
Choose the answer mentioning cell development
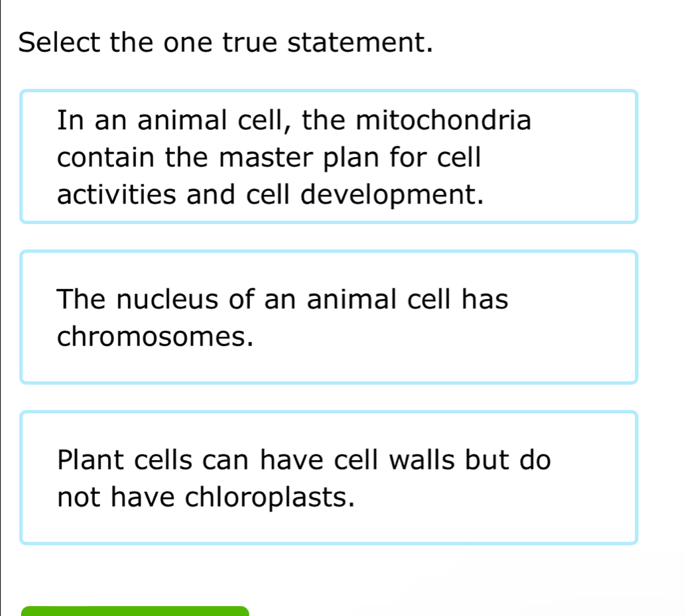click(329, 156)
